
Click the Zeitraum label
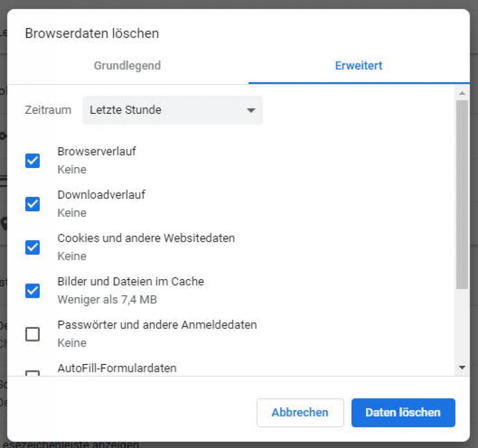48,110
